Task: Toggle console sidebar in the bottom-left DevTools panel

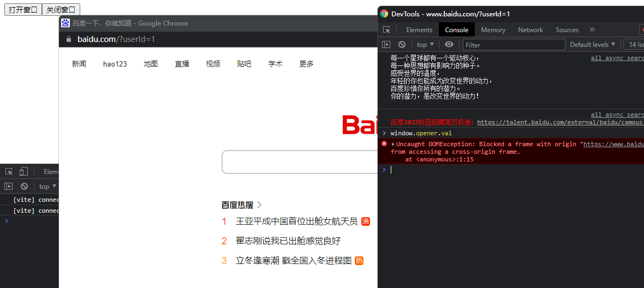Action: (x=9, y=187)
